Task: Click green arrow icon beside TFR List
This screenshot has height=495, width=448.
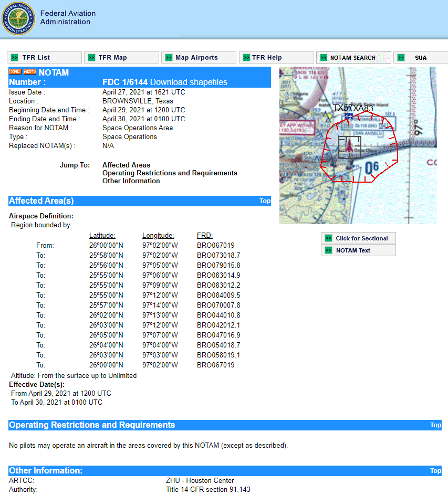Action: [14, 58]
